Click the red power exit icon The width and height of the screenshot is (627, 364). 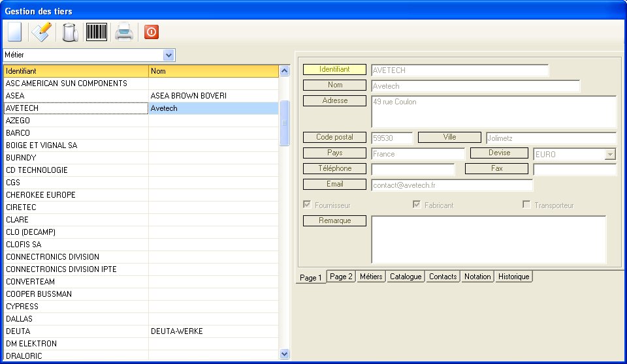pos(152,32)
